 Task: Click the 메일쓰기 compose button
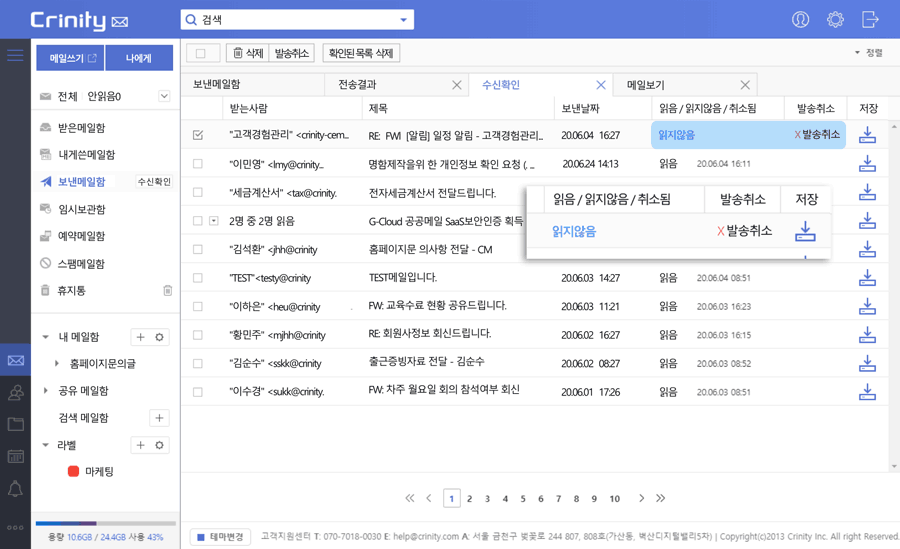tap(70, 58)
